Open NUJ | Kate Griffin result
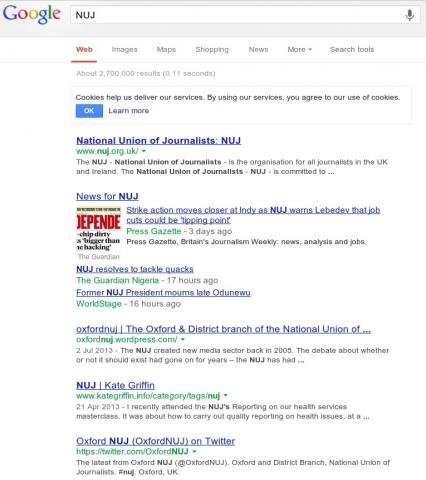The image size is (426, 480). (115, 385)
